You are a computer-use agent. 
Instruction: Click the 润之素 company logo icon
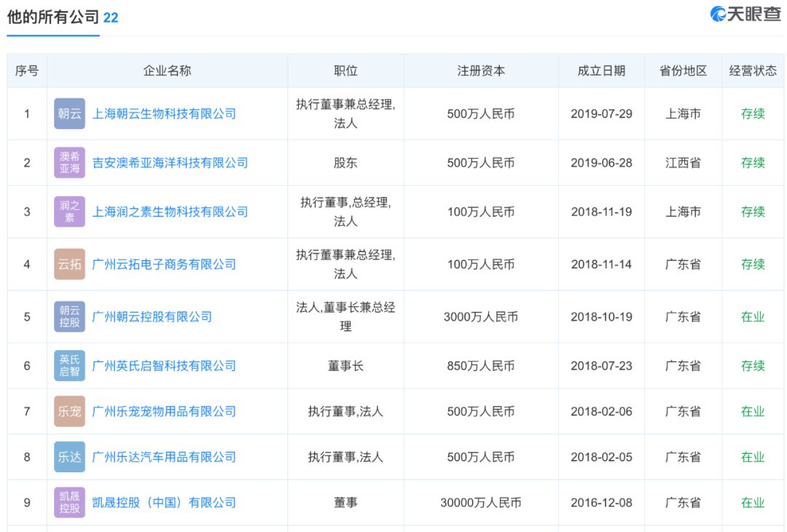[x=70, y=212]
